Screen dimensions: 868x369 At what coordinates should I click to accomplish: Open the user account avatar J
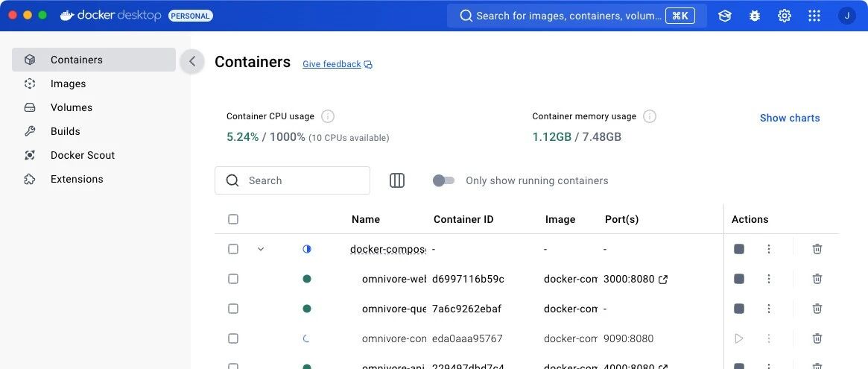(847, 16)
